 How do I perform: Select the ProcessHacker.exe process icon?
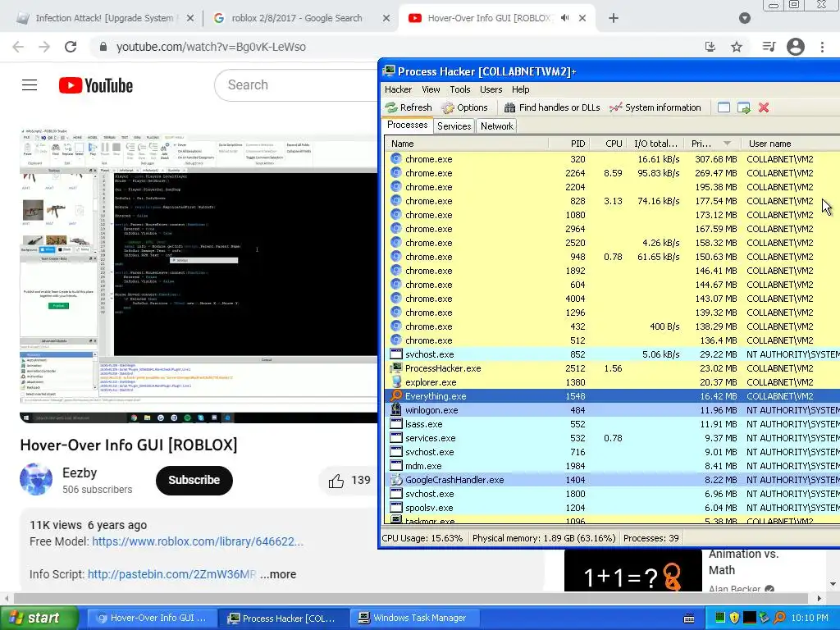click(396, 368)
